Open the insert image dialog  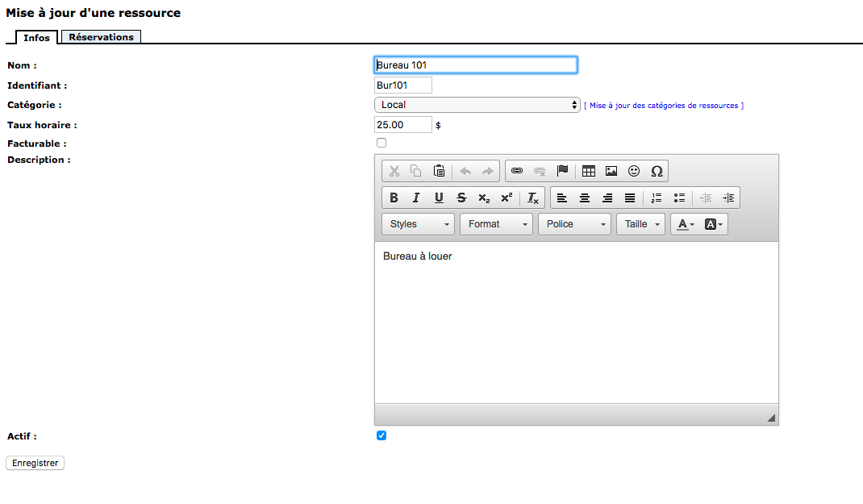(x=611, y=171)
